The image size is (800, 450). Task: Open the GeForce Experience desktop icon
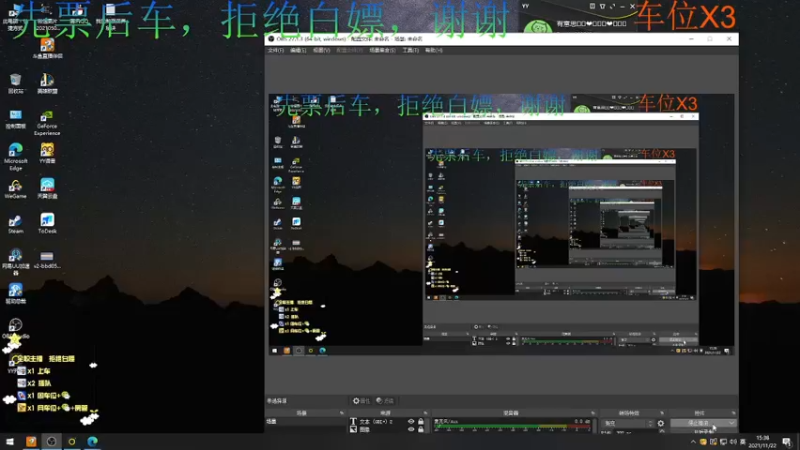click(x=47, y=123)
